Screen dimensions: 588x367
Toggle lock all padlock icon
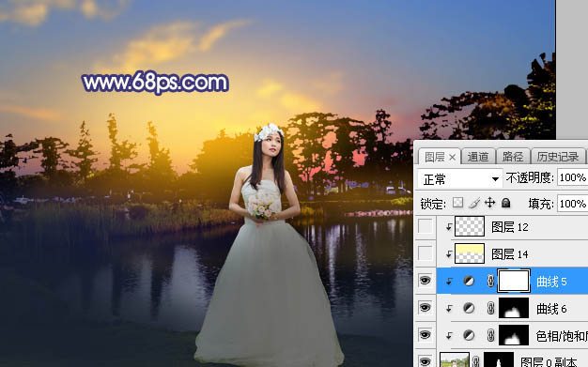click(506, 203)
